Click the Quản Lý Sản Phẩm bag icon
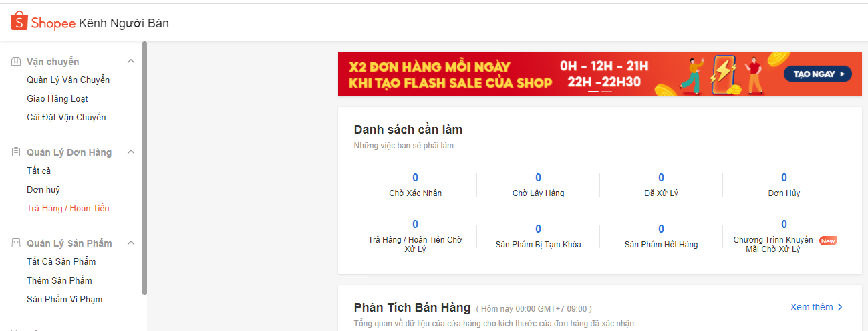This screenshot has width=868, height=331. (x=16, y=243)
